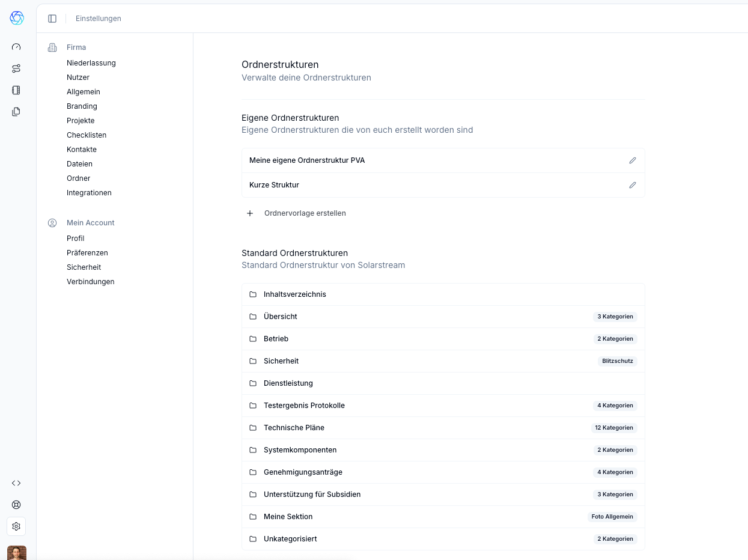Image resolution: width=748 pixels, height=560 pixels.
Task: Select Präferenzen under Mein Account
Action: pyautogui.click(x=87, y=253)
